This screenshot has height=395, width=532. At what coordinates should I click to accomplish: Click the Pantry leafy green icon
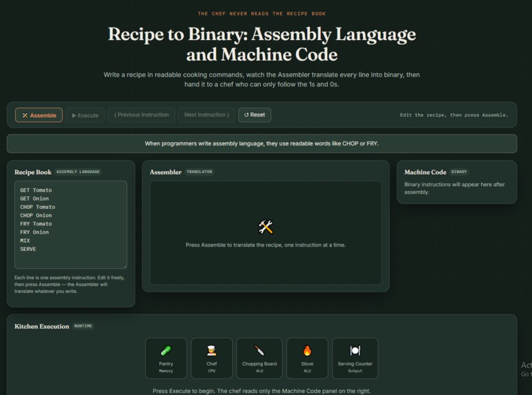166,350
